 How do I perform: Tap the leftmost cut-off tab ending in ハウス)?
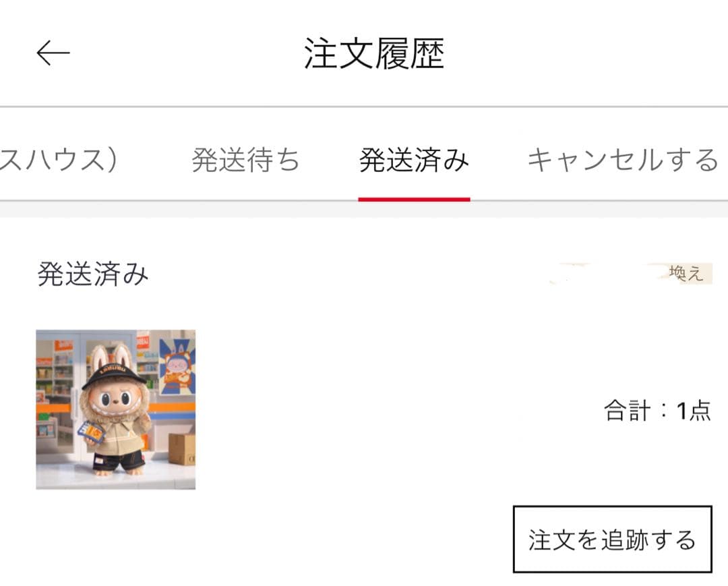(x=59, y=160)
